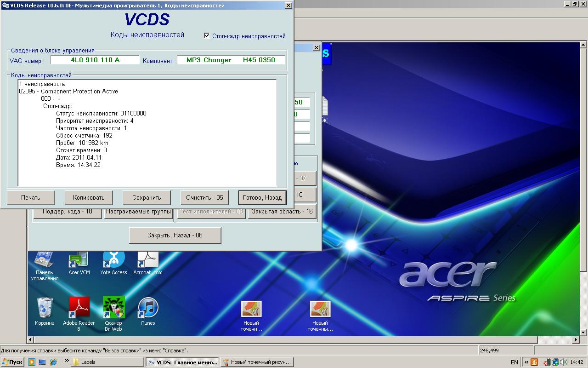Screen dimensions: 588x368
Task: Launch Adobe Reader 8 desktop shortcut
Action: 79,307
